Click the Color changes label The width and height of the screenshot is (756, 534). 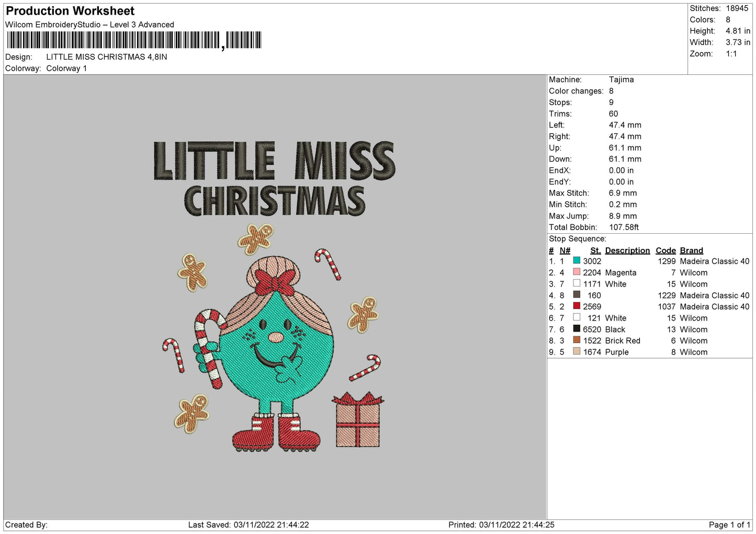tap(576, 91)
